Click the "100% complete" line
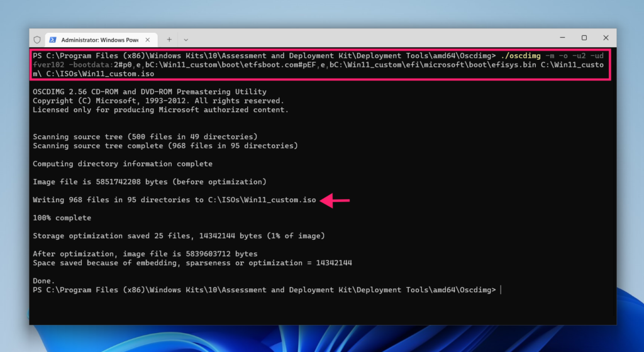Image resolution: width=644 pixels, height=352 pixels. click(x=62, y=218)
